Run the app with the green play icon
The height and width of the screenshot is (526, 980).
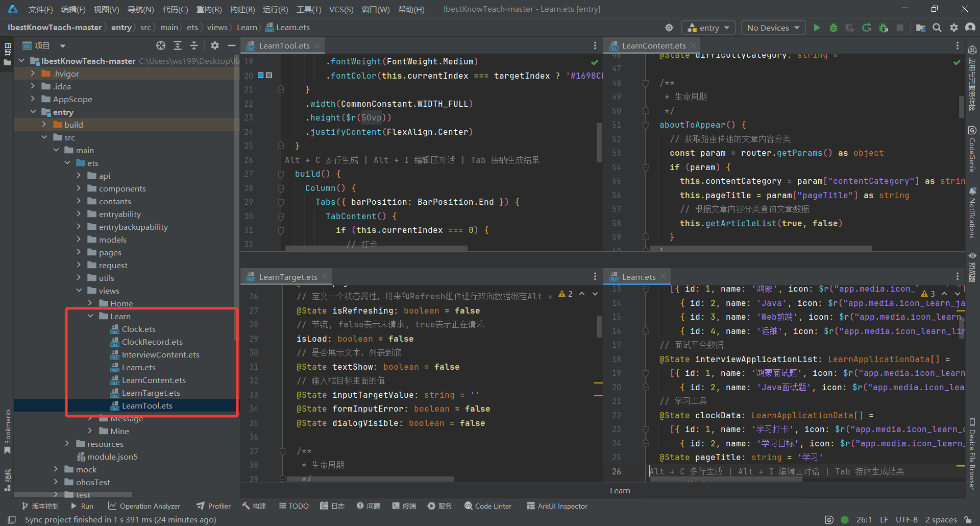817,28
